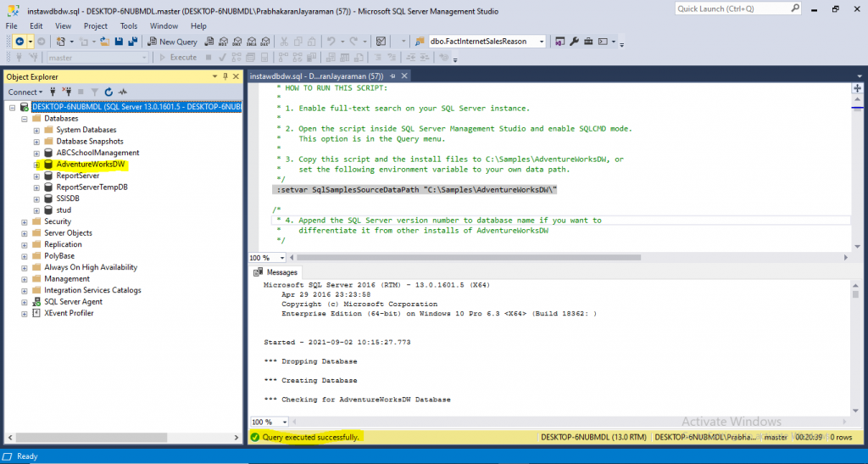
Task: Click the Cut scissors icon
Action: pos(284,42)
